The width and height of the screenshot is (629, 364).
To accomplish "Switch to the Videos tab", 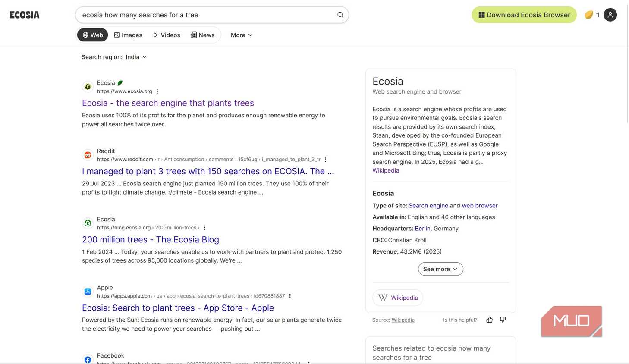I will 167,35.
